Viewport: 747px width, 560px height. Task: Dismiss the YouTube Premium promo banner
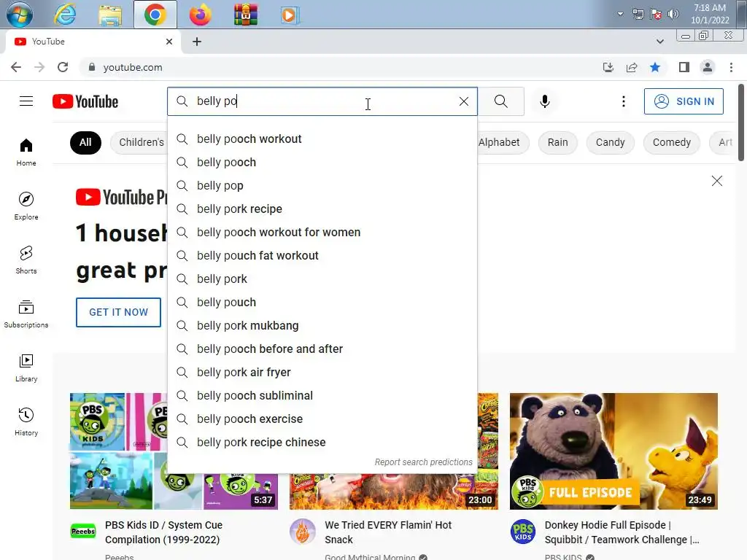click(x=716, y=181)
